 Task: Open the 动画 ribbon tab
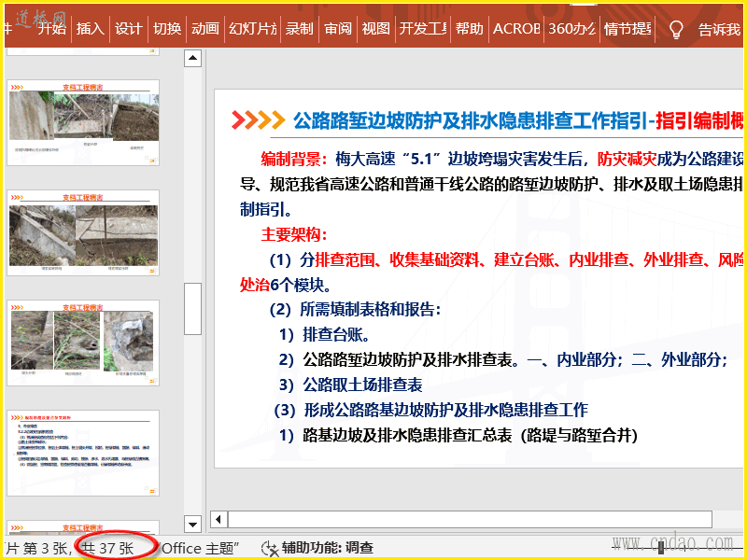[x=205, y=29]
